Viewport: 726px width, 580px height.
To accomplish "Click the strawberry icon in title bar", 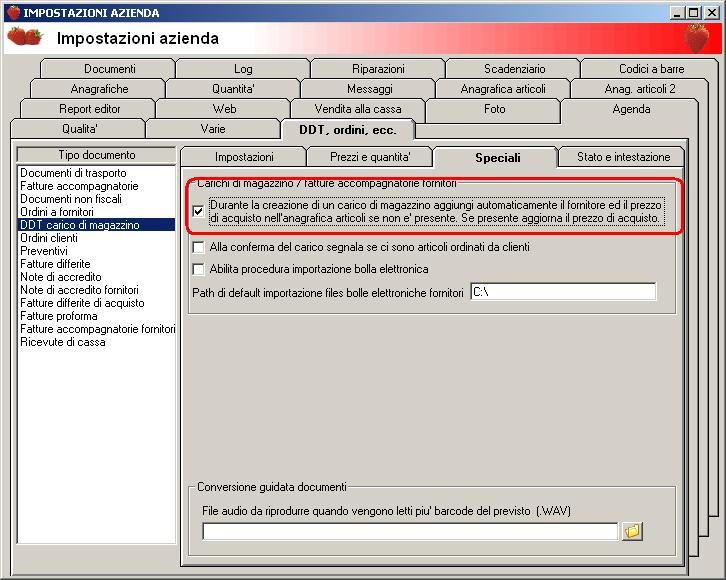I will (x=14, y=12).
